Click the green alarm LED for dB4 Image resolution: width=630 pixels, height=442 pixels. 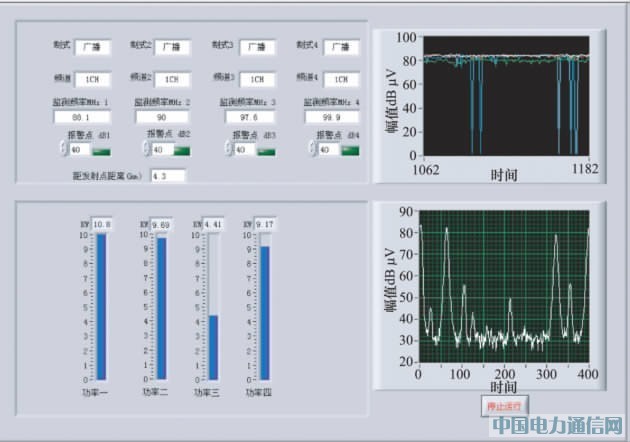click(x=349, y=150)
